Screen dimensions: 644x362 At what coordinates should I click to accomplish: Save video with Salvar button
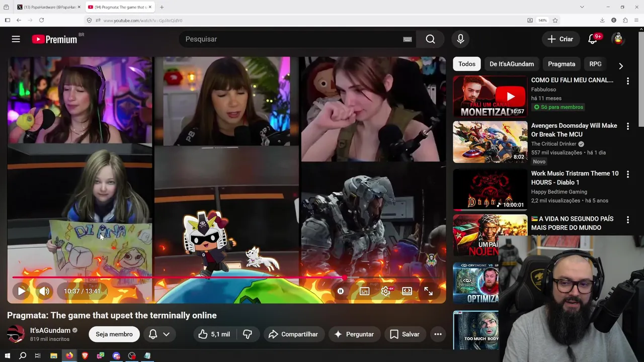[x=405, y=334]
